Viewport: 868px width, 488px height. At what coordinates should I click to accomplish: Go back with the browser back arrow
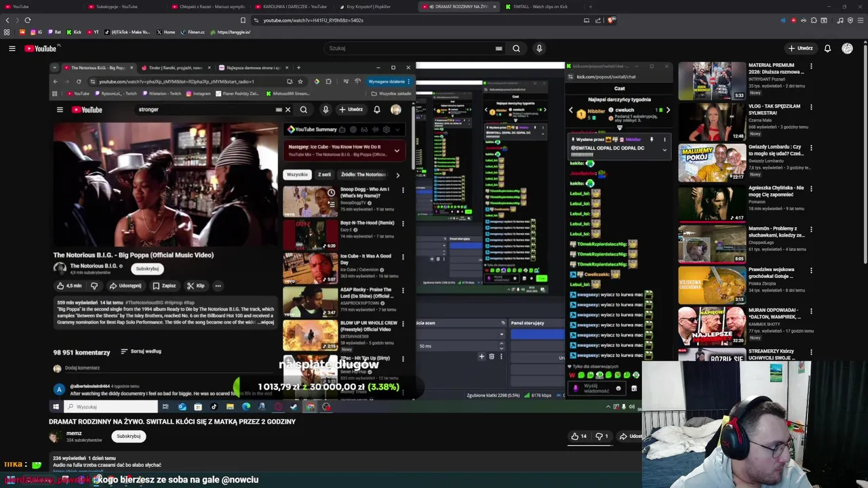coord(7,20)
